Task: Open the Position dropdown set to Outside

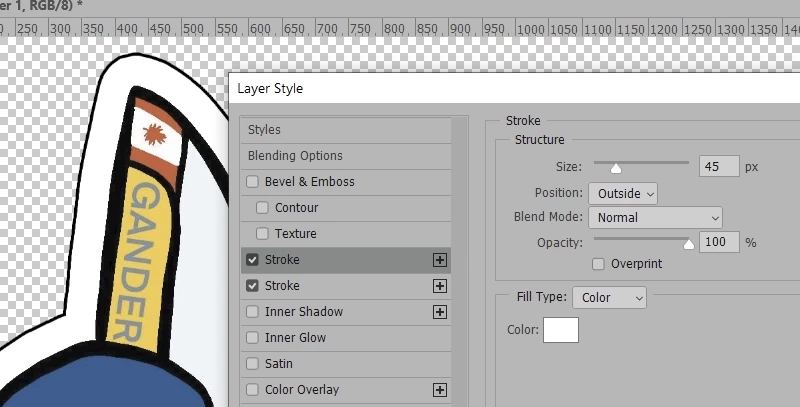Action: 622,193
